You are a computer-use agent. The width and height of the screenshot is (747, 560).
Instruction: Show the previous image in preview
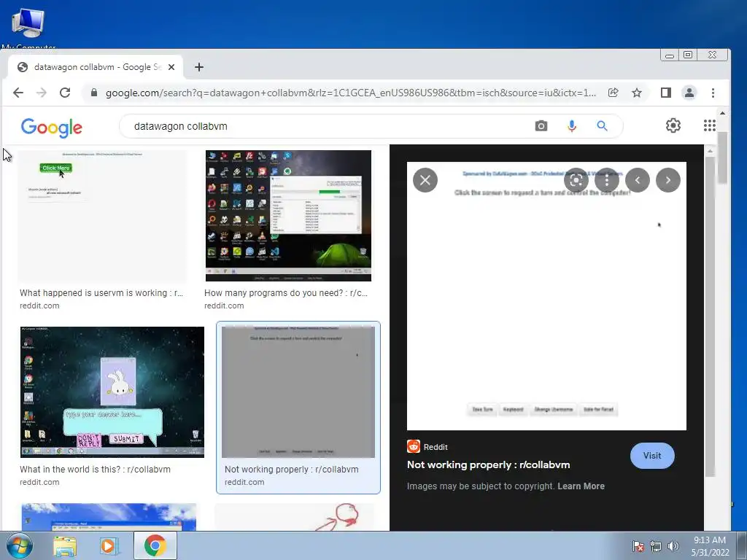pos(638,181)
